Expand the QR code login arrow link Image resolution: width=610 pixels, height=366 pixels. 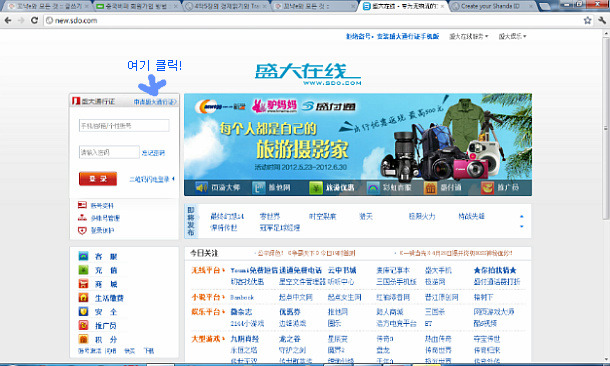click(x=152, y=179)
